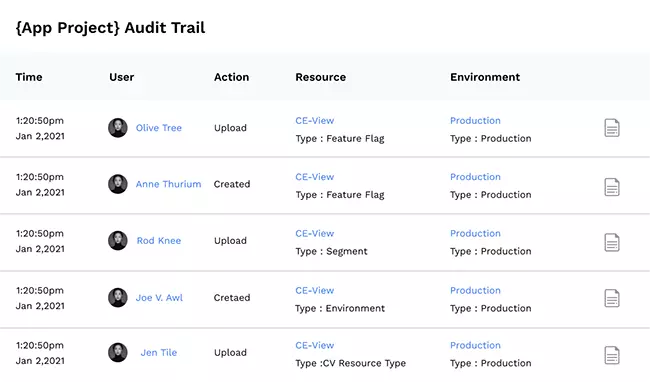Click the Resource column header
The width and height of the screenshot is (650, 382).
click(320, 77)
